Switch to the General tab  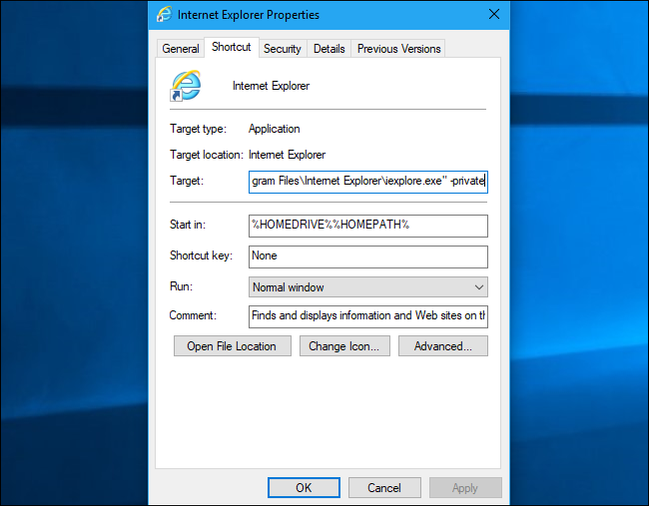tap(181, 48)
